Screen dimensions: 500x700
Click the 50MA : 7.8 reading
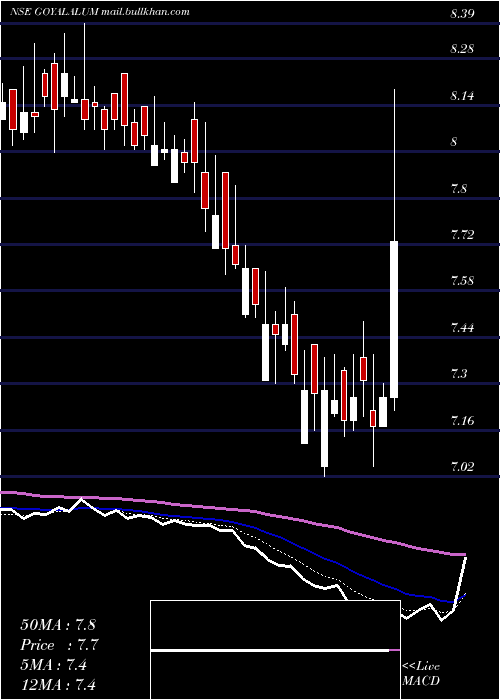pyautogui.click(x=58, y=625)
